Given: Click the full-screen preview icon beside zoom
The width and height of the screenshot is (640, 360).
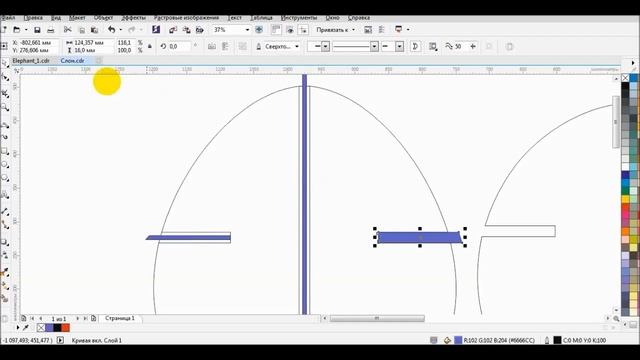Looking at the screenshot, I should coord(259,29).
